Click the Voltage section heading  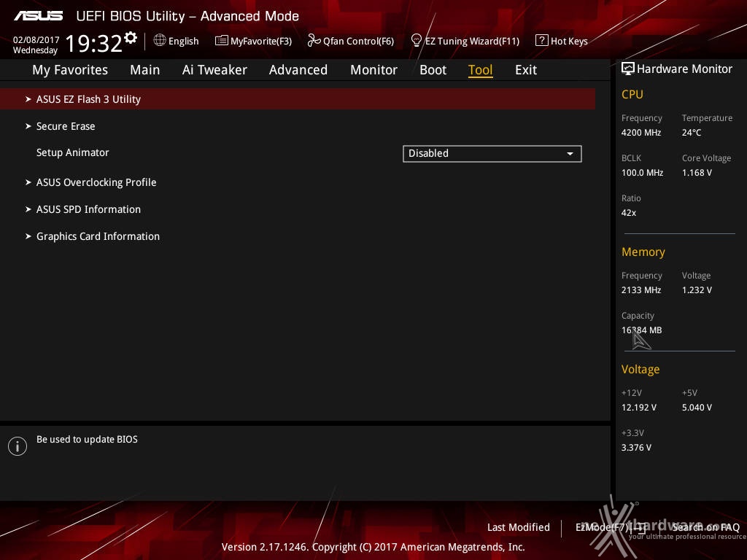[640, 370]
